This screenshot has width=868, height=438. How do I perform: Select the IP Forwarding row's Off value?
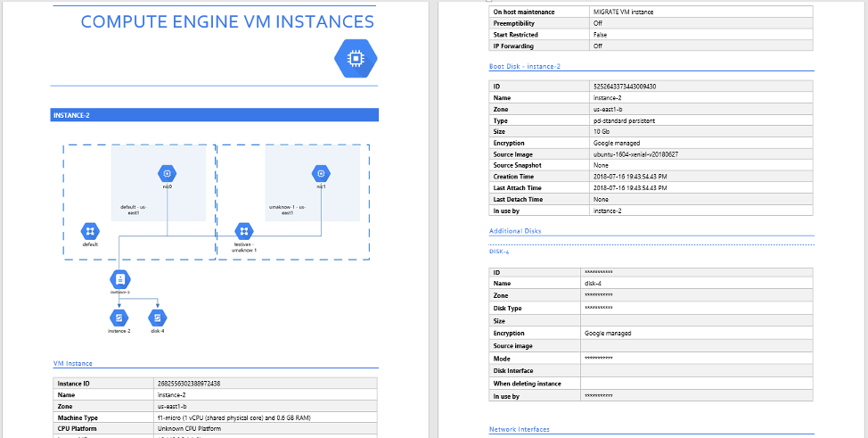pyautogui.click(x=597, y=46)
